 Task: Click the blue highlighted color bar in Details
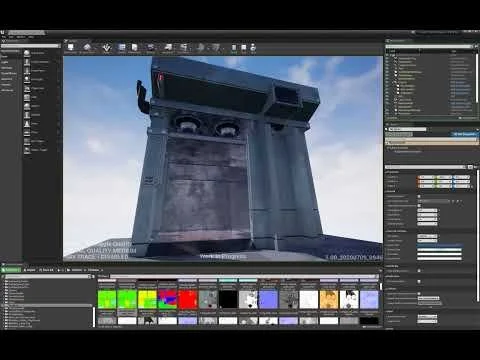(439, 246)
